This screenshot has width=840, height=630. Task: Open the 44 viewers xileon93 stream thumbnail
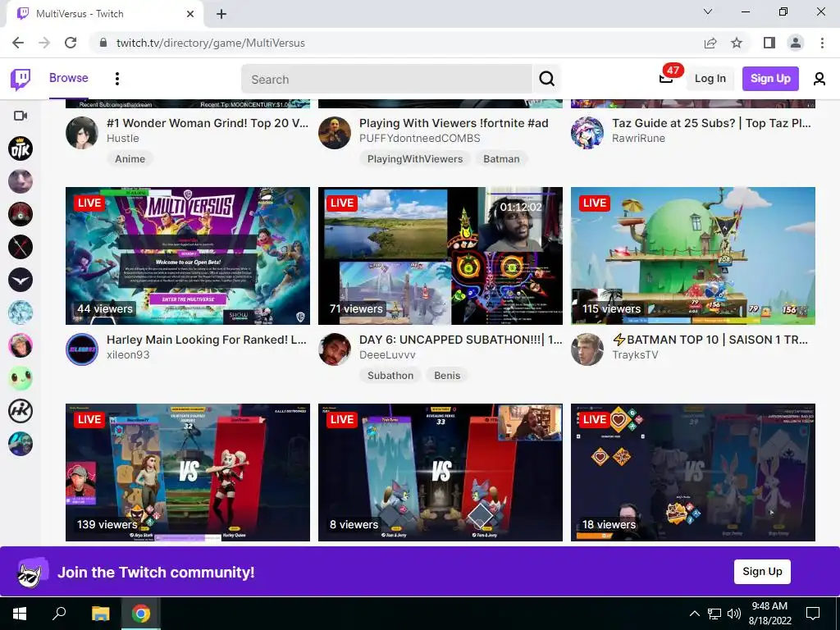click(x=188, y=256)
